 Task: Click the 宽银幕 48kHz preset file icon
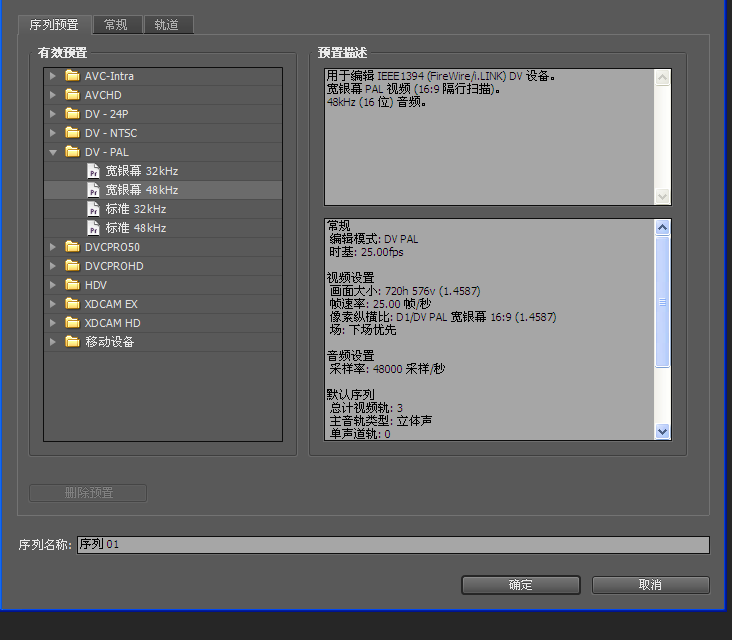(x=93, y=190)
